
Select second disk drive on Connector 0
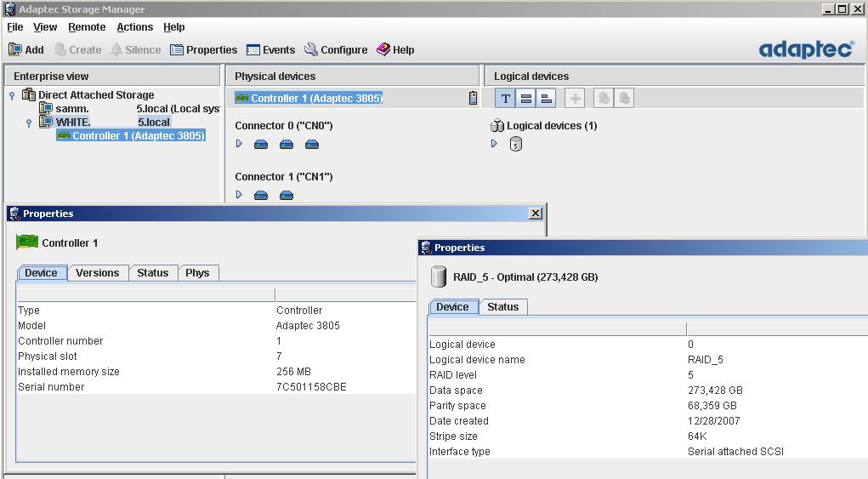[x=286, y=145]
